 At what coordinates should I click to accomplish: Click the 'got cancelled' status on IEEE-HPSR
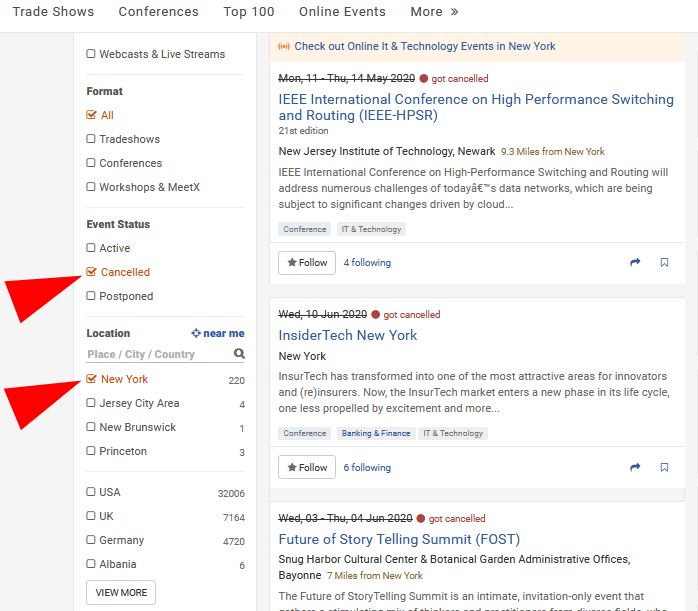click(460, 79)
